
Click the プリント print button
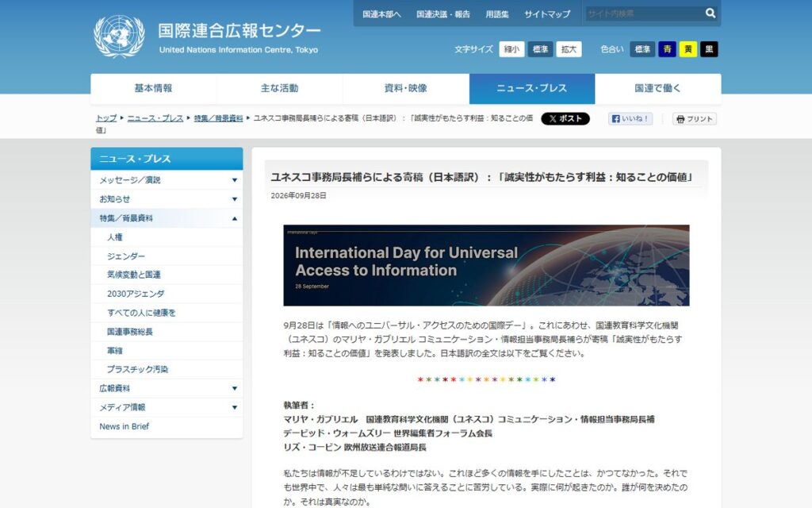coord(695,119)
